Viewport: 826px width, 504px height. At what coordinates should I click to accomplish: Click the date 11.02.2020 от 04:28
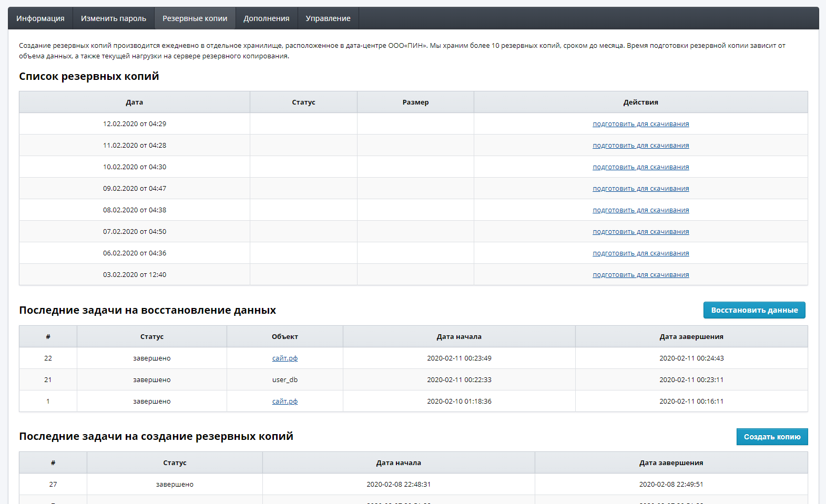coord(135,146)
